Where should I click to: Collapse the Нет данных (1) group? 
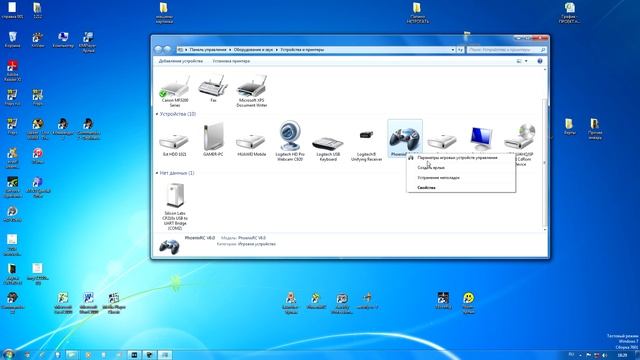coord(157,173)
